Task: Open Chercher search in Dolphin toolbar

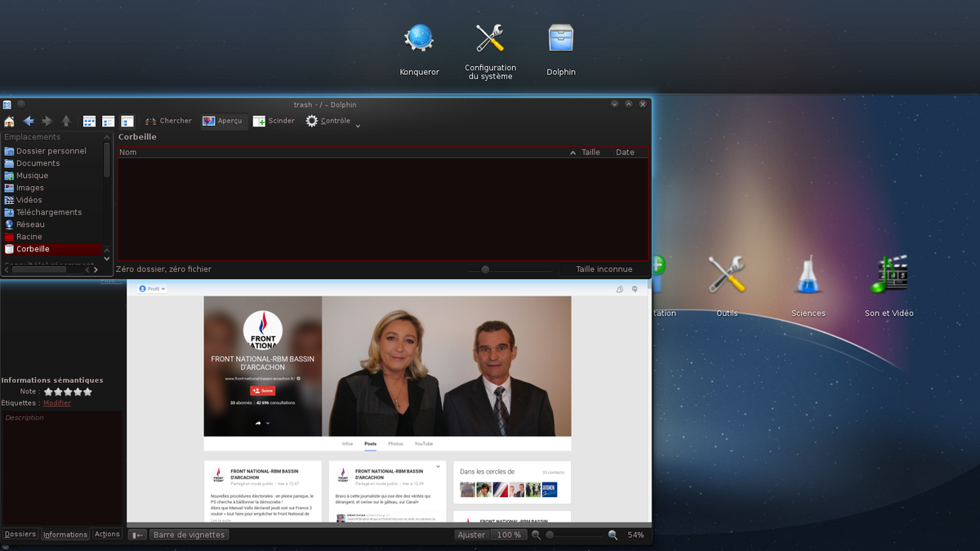Action: (168, 121)
